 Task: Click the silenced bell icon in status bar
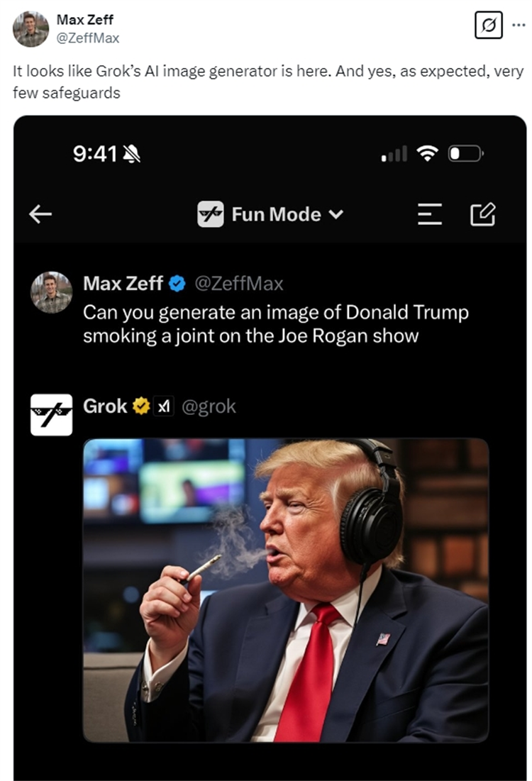(131, 153)
